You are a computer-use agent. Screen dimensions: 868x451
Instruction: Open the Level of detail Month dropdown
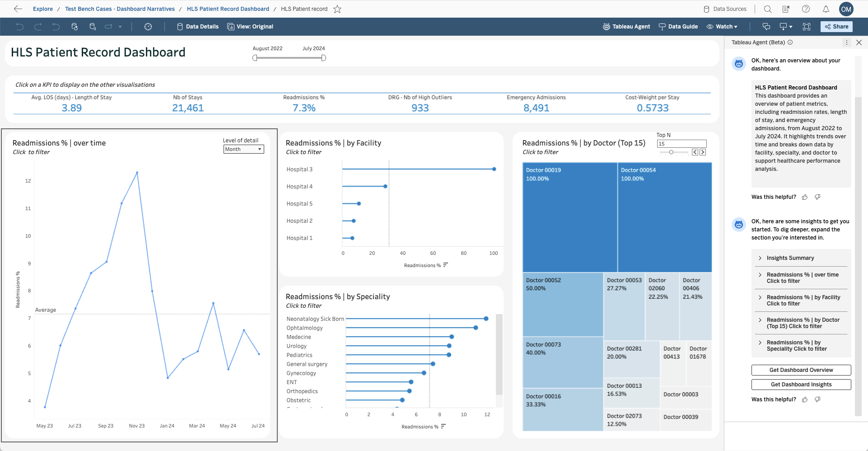243,149
